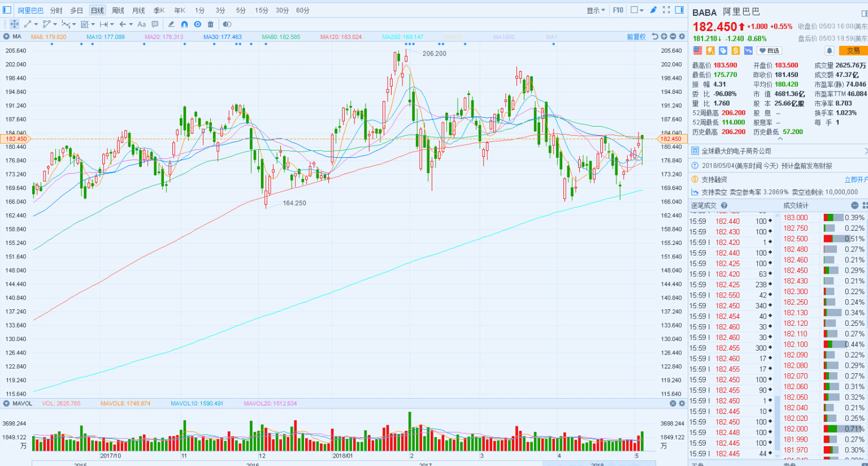Toggle the right side panel

point(679,10)
